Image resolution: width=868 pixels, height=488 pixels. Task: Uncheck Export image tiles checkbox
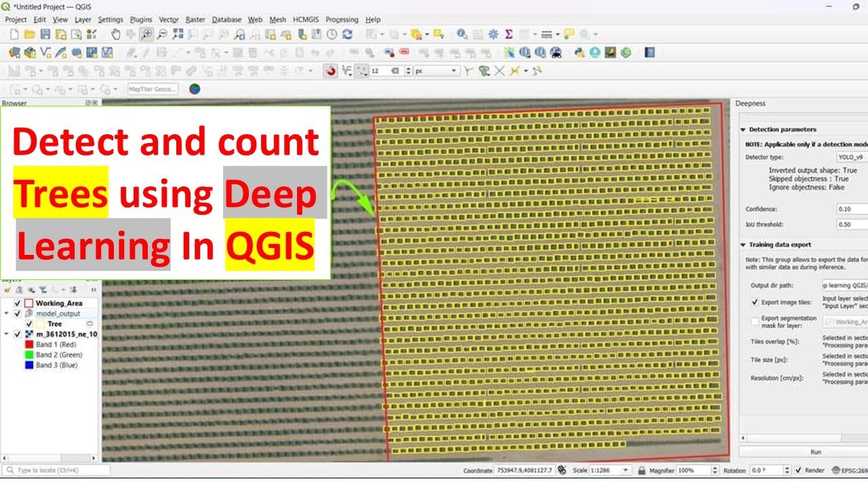[x=755, y=302]
